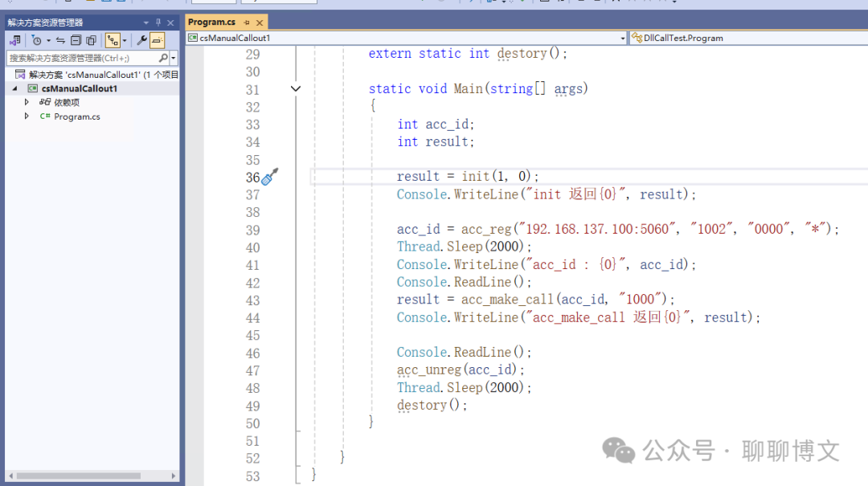The height and width of the screenshot is (486, 868).
Task: Collapse all items in Solution Explorer
Action: click(76, 40)
